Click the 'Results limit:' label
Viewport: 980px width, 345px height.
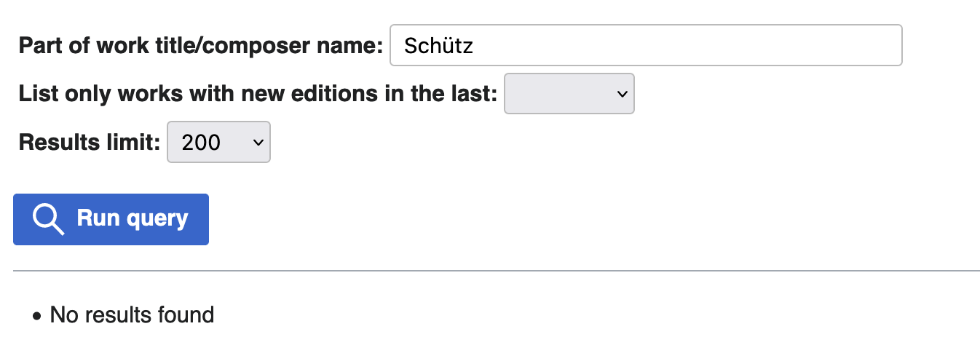pyautogui.click(x=89, y=142)
